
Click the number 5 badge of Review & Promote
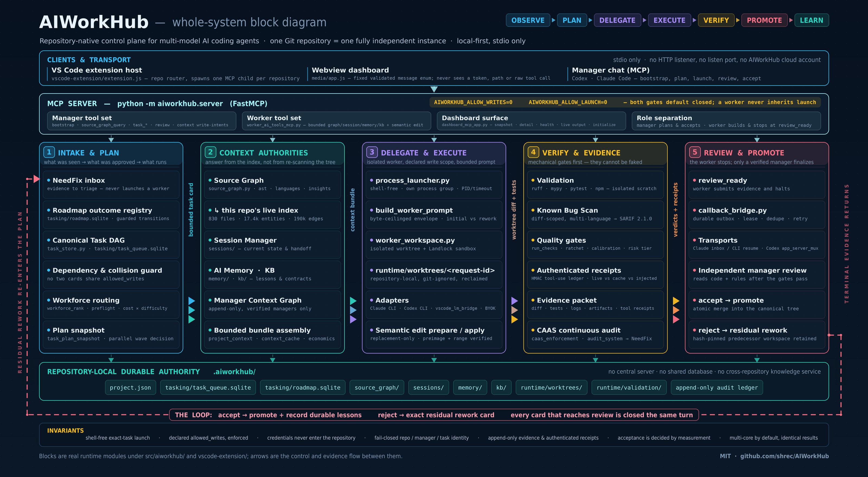click(x=695, y=152)
